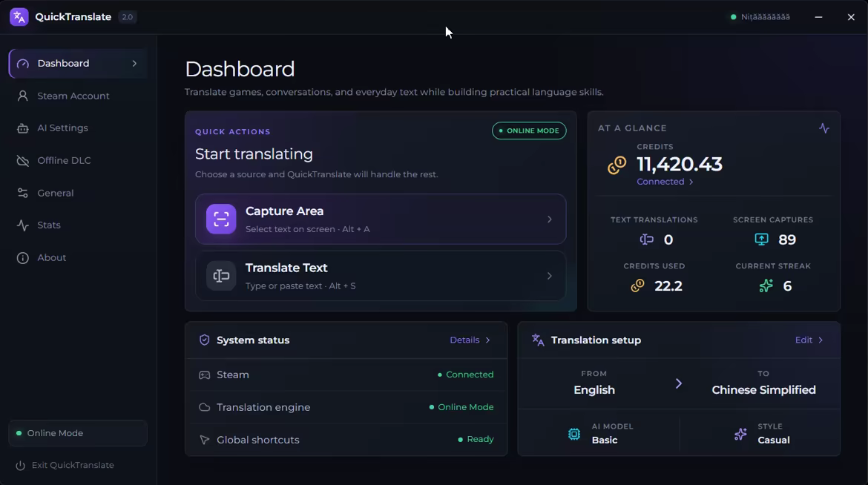Image resolution: width=868 pixels, height=485 pixels.
Task: Go to AI Settings in sidebar
Action: click(x=77, y=128)
